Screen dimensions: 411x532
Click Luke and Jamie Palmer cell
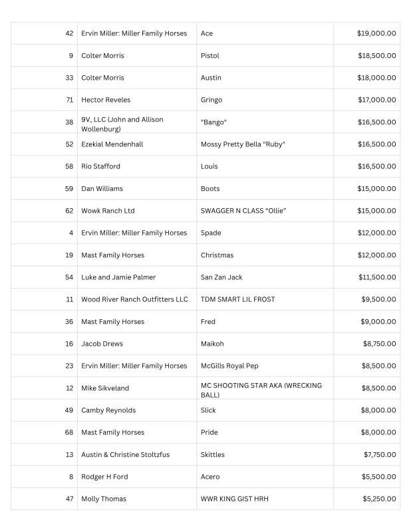[137, 277]
